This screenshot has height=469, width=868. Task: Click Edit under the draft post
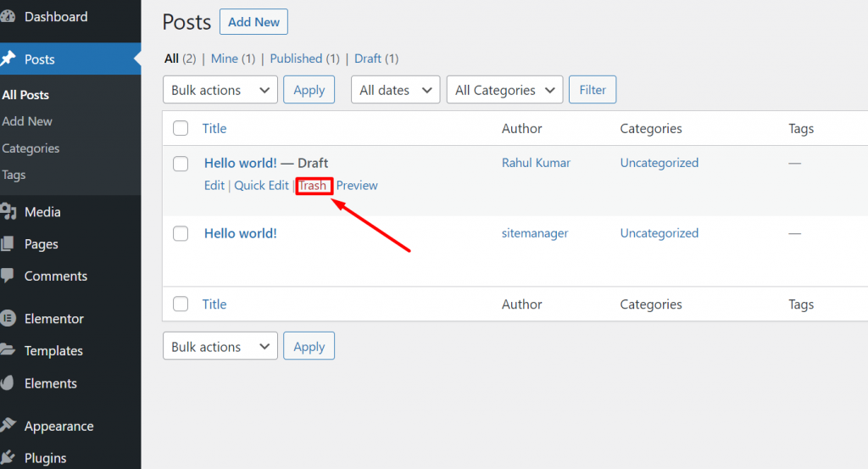[x=214, y=186]
